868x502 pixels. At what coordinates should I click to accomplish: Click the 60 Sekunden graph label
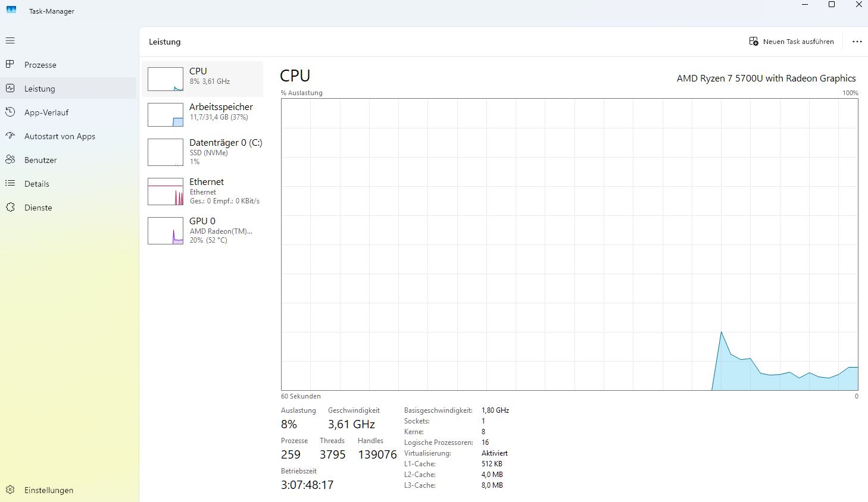(301, 396)
